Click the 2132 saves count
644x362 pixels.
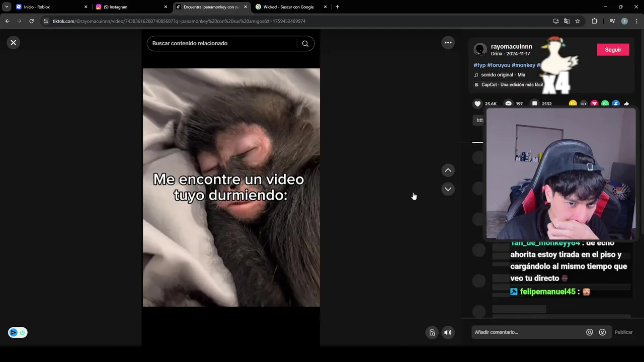tap(547, 104)
